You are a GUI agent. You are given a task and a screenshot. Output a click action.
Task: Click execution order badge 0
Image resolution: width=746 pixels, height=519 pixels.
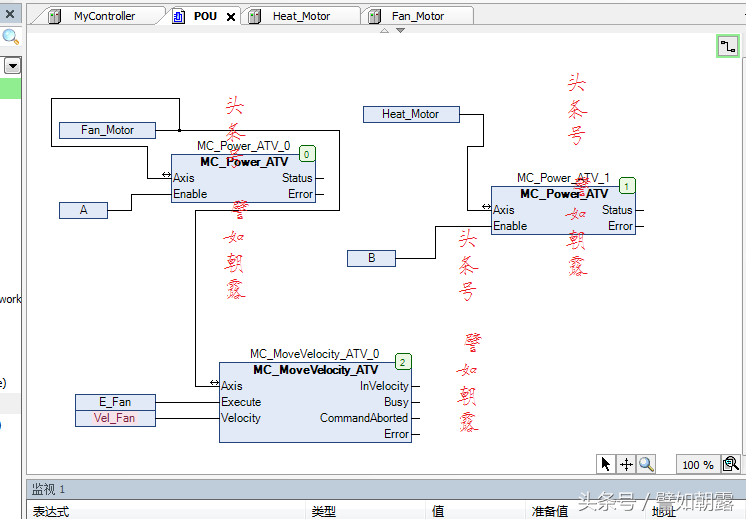click(x=307, y=154)
